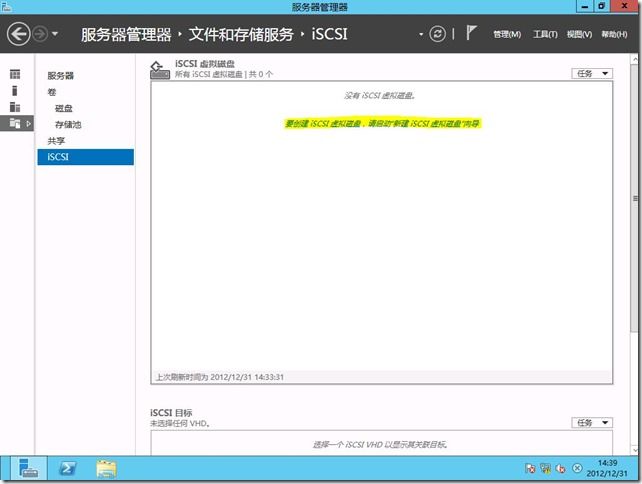The image size is (642, 484).
Task: Open the 任务 dropdown for iSCSI virtual disks
Action: (591, 73)
